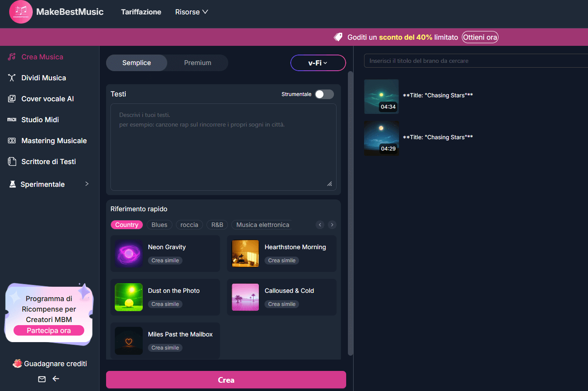Click Ottieni ora discount link
The height and width of the screenshot is (391, 588).
coord(480,37)
